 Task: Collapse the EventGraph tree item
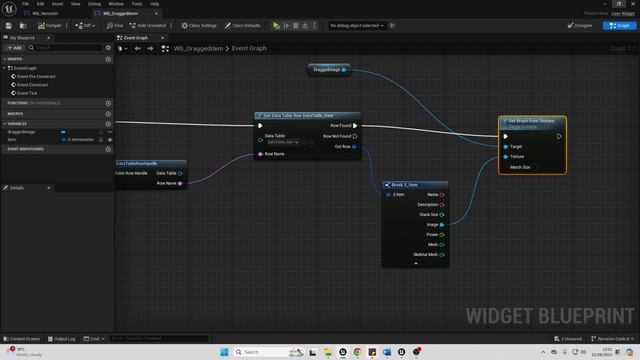click(x=4, y=68)
